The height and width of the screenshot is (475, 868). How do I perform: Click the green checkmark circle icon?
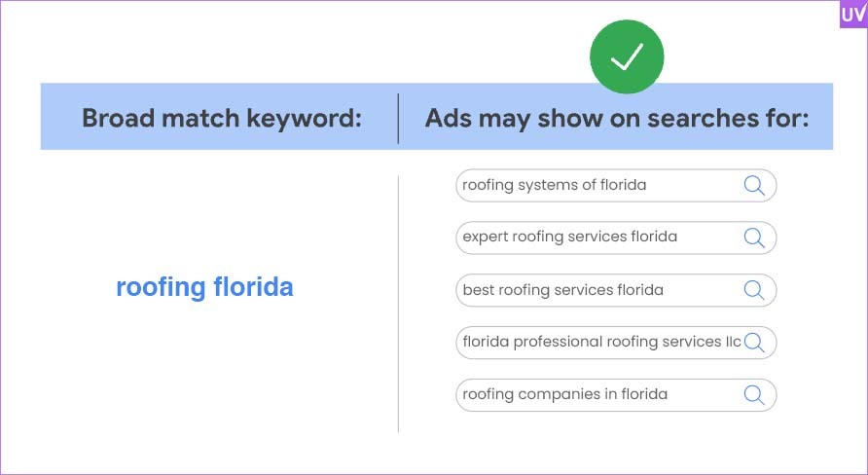627,56
